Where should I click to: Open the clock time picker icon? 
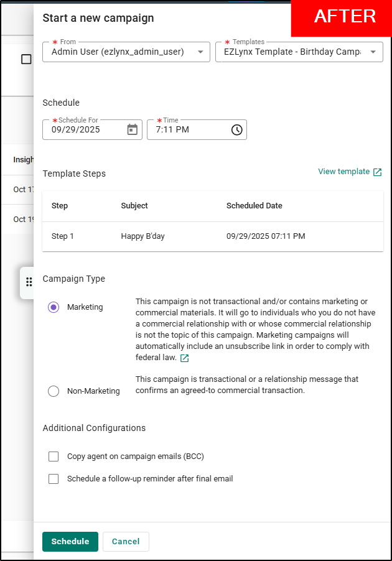pos(236,129)
